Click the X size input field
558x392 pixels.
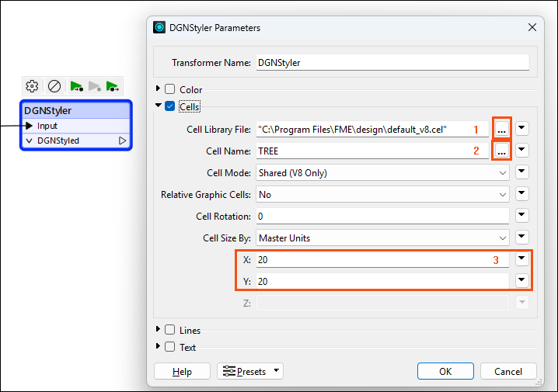point(382,259)
